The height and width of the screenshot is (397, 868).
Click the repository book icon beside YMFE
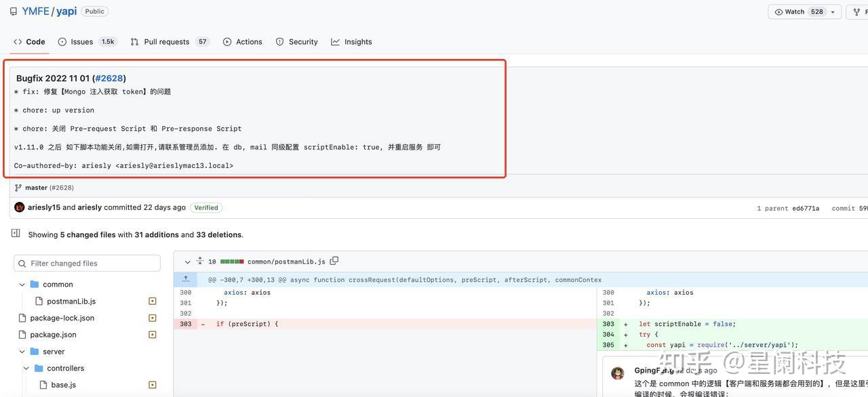click(14, 12)
